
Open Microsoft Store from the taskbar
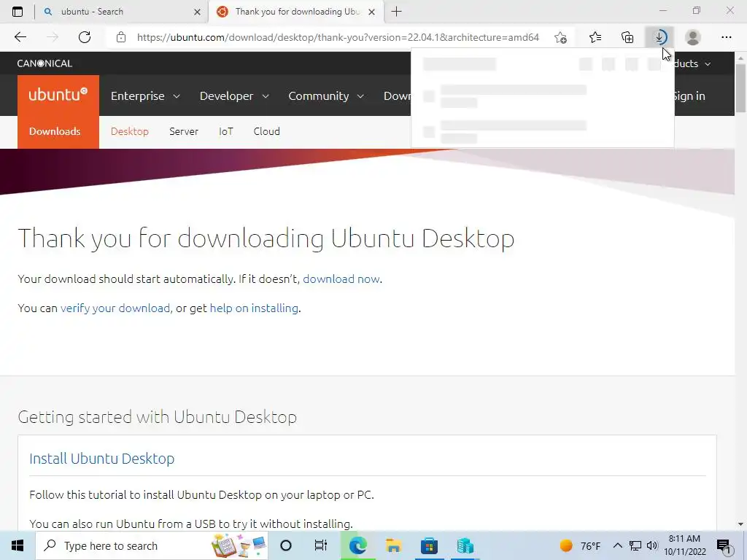pyautogui.click(x=429, y=545)
